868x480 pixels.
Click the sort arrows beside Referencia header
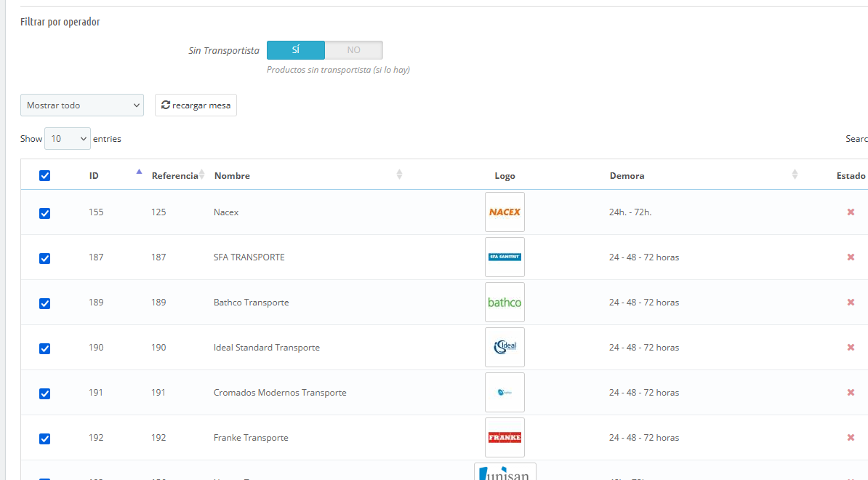click(x=202, y=175)
